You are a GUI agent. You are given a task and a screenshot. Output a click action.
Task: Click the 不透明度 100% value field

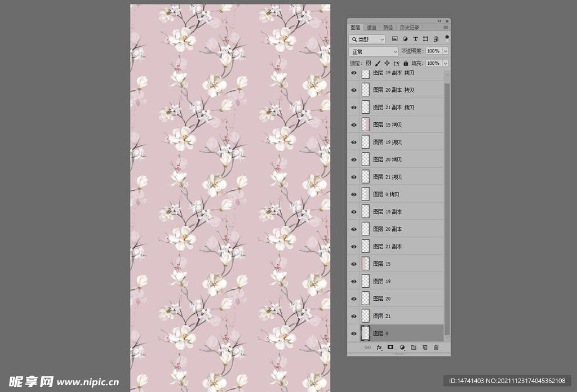coord(433,51)
